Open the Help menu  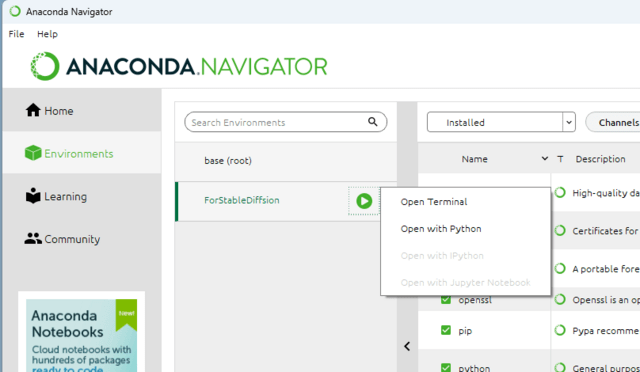pos(47,34)
